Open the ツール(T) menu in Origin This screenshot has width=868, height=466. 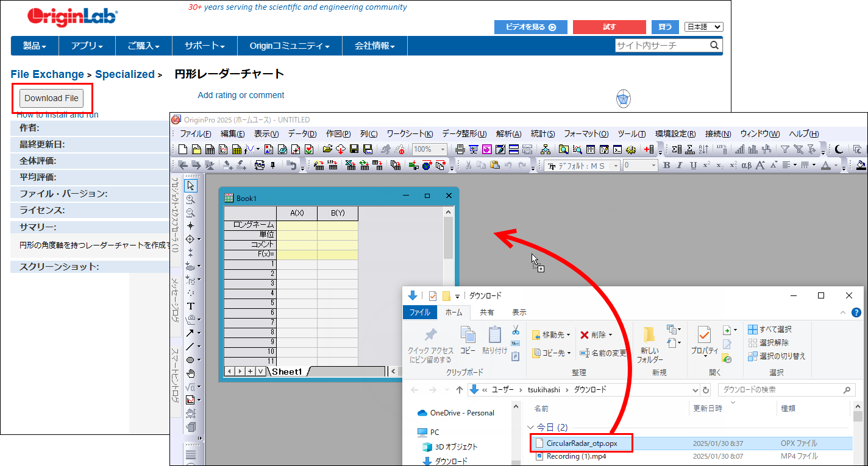tap(631, 133)
